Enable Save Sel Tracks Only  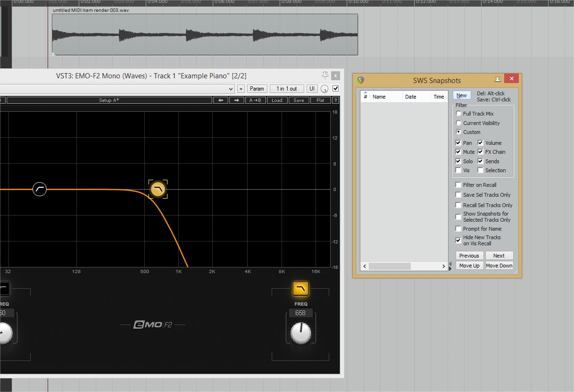[482, 195]
